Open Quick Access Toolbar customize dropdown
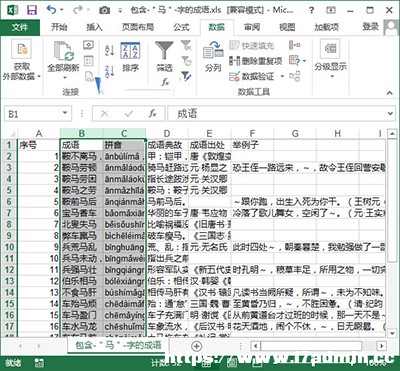400x371 pixels. pyautogui.click(x=120, y=11)
